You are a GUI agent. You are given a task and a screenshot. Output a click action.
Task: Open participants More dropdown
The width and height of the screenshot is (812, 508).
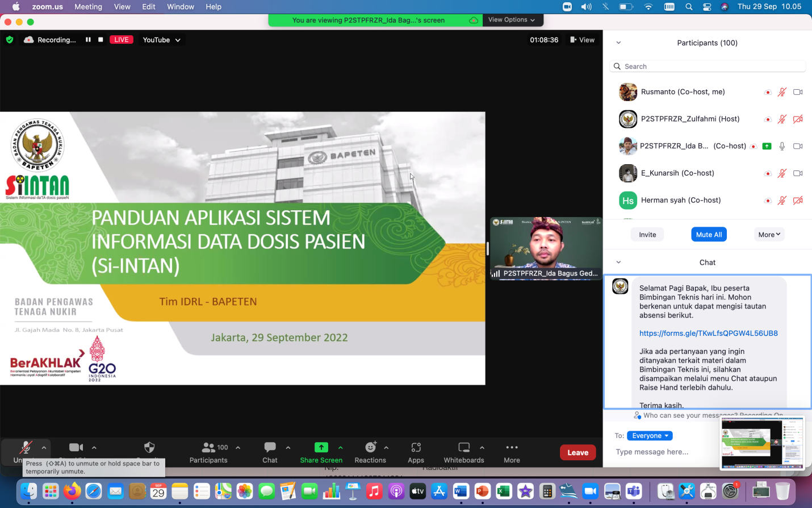click(x=769, y=235)
